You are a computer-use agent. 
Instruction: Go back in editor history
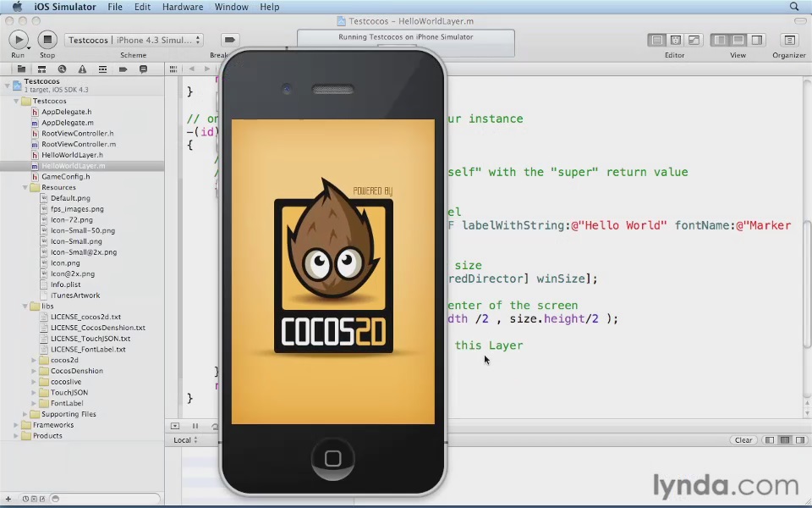(192, 69)
